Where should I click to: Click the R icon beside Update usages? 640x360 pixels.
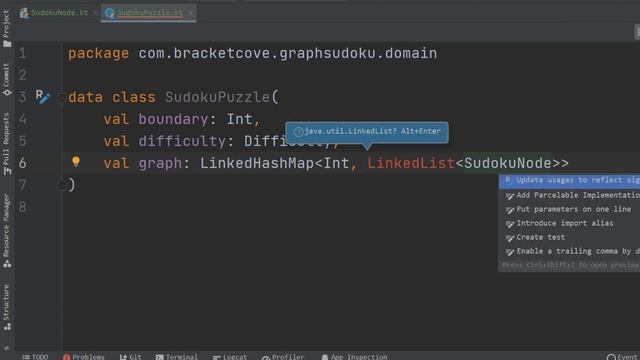click(508, 180)
